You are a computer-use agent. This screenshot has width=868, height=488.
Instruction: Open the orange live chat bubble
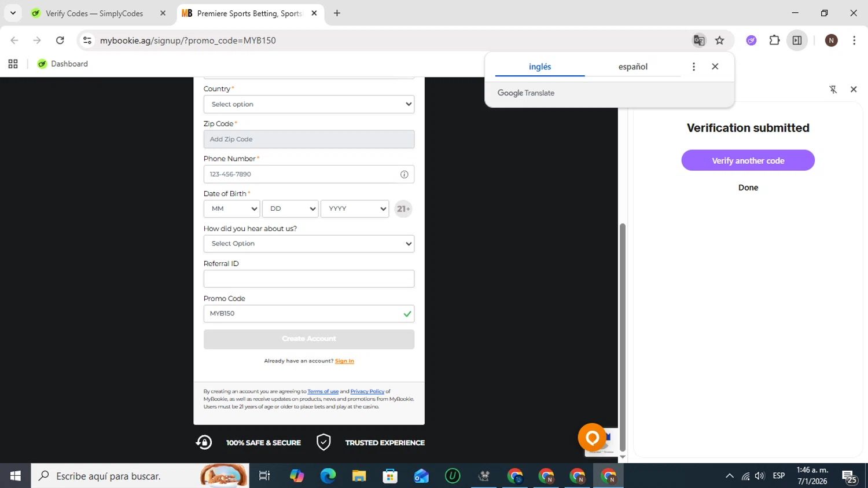[x=592, y=438]
